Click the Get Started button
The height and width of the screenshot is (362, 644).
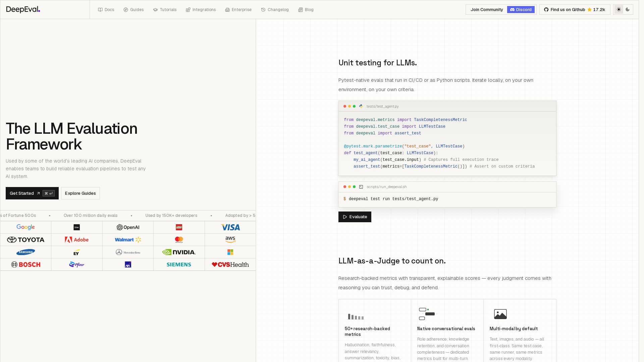click(32, 193)
